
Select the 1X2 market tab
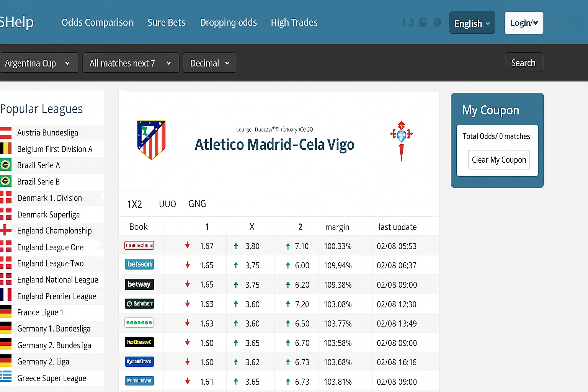point(134,204)
